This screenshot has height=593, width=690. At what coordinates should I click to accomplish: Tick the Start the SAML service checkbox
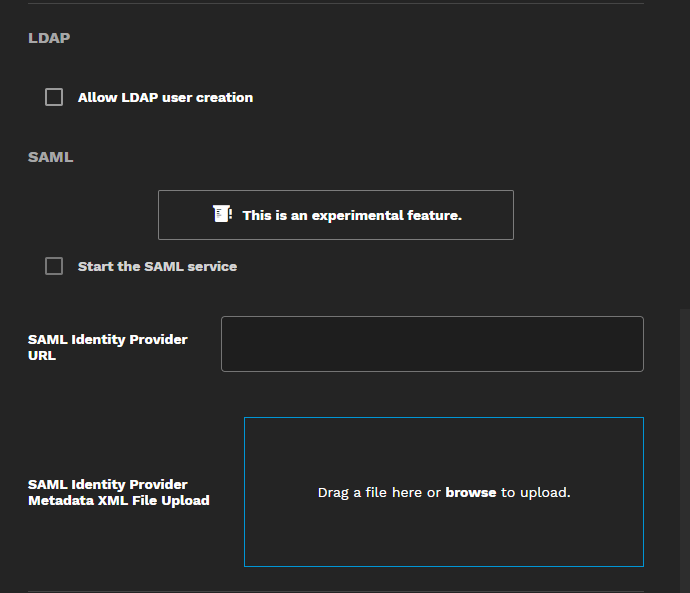(x=54, y=266)
